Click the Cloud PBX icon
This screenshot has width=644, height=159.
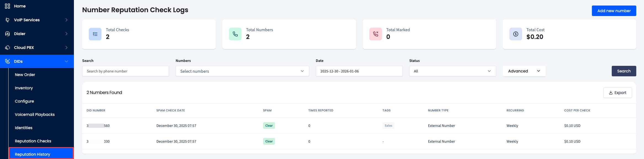[7, 48]
